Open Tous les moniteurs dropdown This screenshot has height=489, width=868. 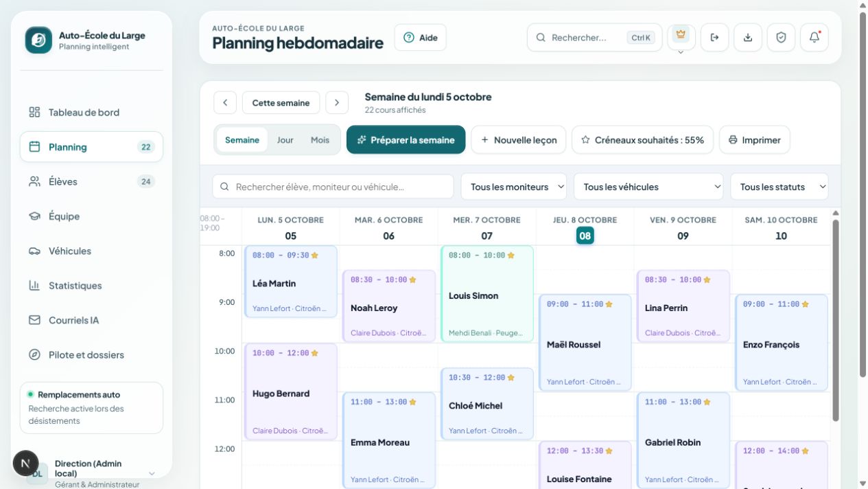click(x=514, y=187)
